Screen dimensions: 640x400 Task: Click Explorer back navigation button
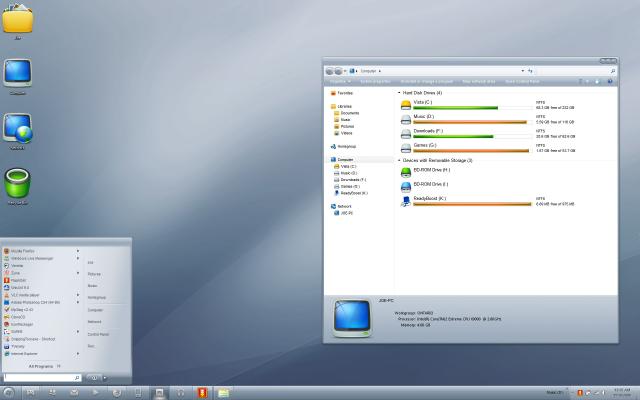[x=329, y=71]
